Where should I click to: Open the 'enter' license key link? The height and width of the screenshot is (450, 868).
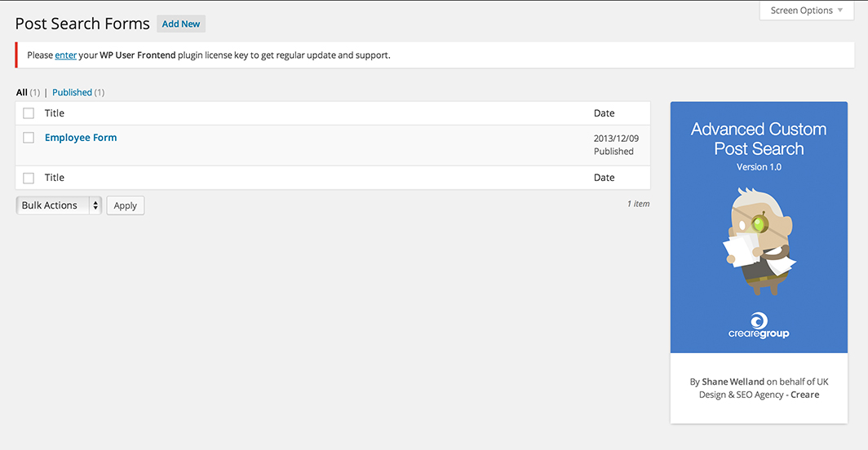coord(65,55)
